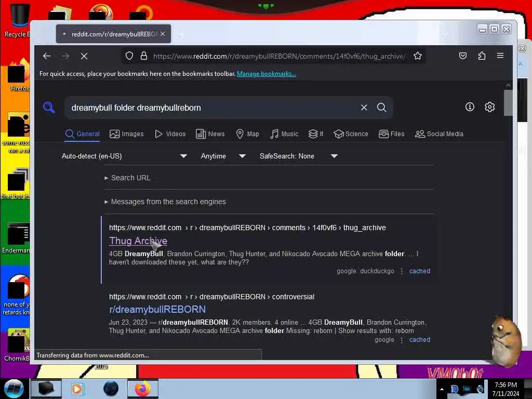The width and height of the screenshot is (532, 399).
Task: Click the blue search logo icon
Action: pyautogui.click(x=49, y=108)
